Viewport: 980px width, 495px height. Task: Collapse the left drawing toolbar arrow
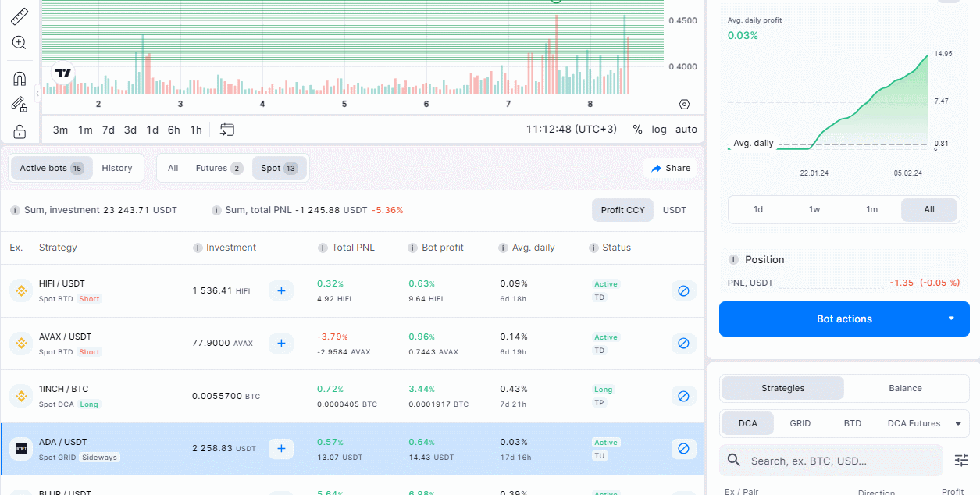(x=37, y=94)
